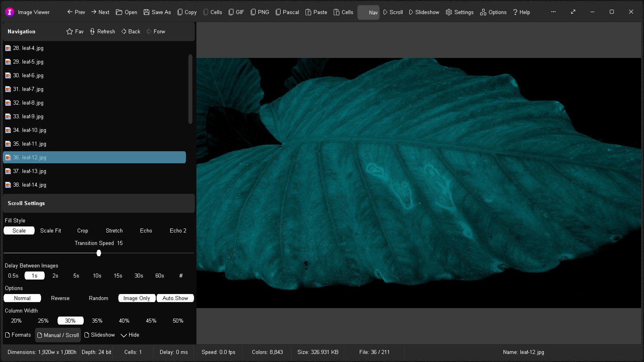This screenshot has width=644, height=362.
Task: Expand viewer to fullscreen with arrows icon
Action: coord(573,12)
